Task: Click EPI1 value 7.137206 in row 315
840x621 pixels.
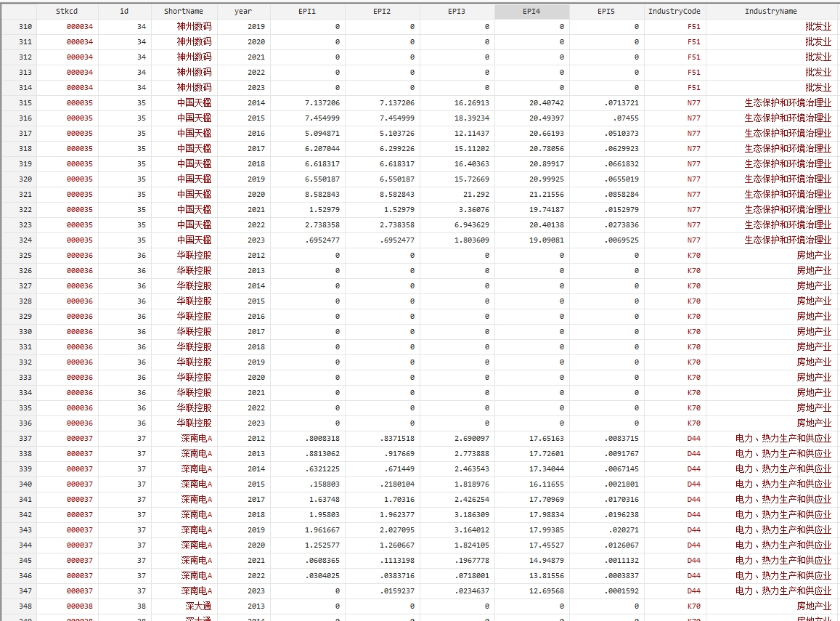Action: click(x=322, y=103)
